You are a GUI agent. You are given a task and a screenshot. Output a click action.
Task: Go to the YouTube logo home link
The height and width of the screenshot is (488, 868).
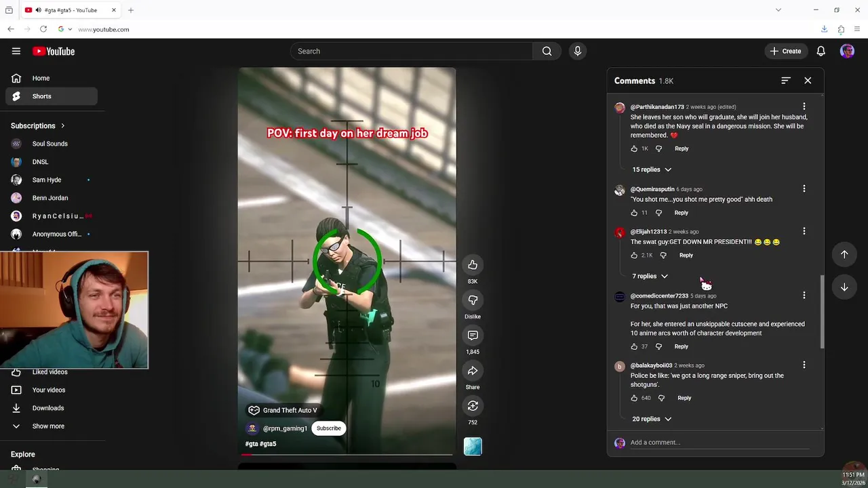click(54, 52)
